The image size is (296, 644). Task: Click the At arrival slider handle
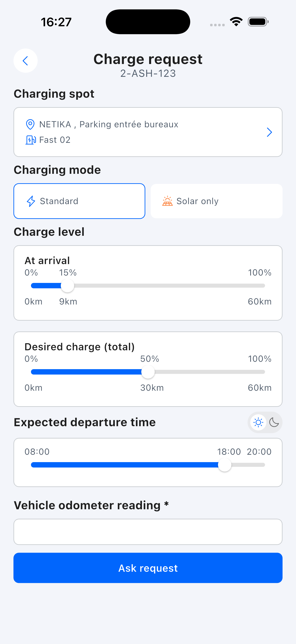coord(67,286)
